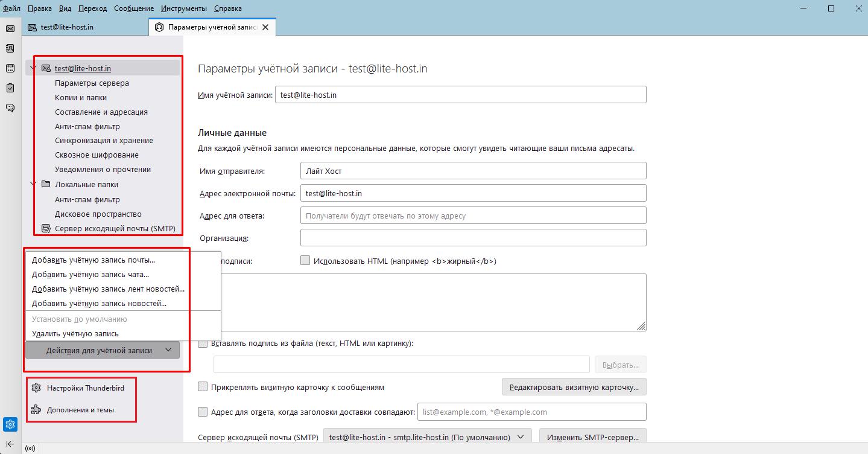Collapse the spaces toolbar arrow icon
Viewport: 868px width, 454px height.
point(10,444)
